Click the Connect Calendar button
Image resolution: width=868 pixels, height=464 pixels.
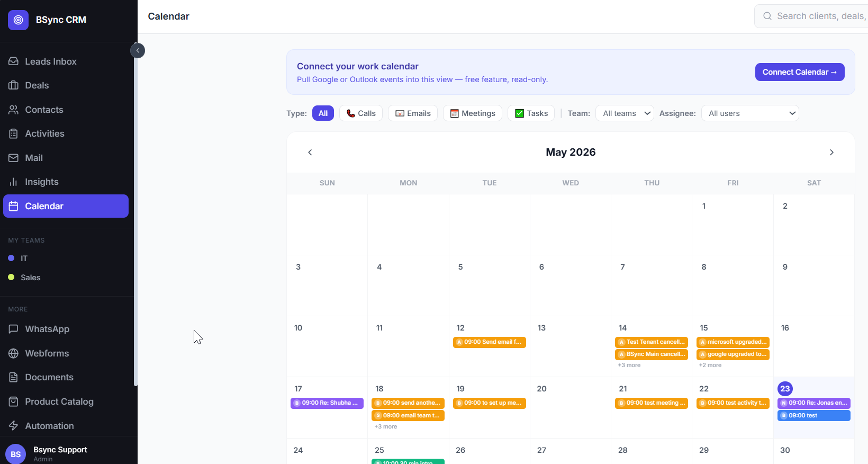(800, 72)
